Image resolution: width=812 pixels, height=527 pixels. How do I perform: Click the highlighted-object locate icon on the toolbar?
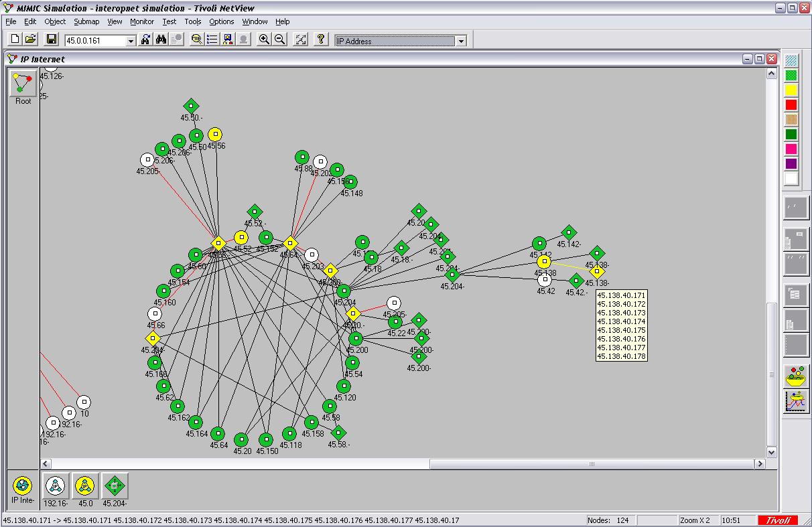[x=227, y=39]
